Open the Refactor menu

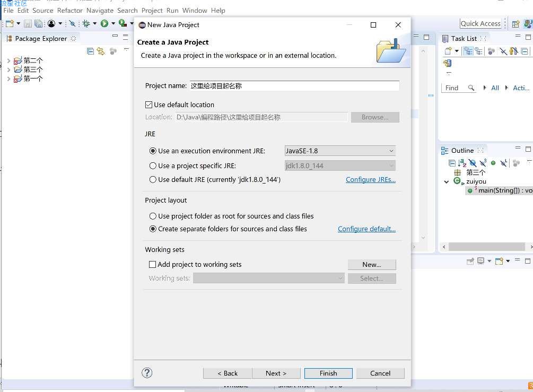pos(69,11)
